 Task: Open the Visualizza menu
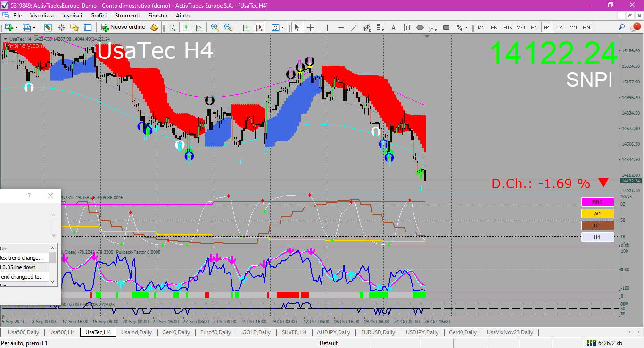coord(42,16)
